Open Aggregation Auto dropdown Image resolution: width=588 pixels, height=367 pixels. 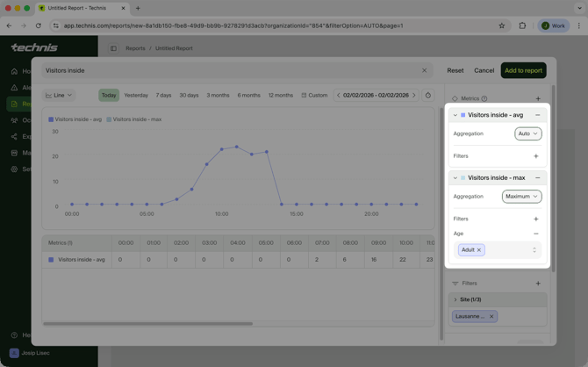[527, 133]
